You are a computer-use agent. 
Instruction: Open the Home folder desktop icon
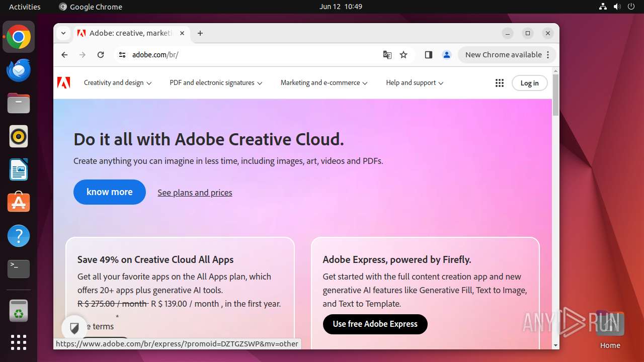(x=610, y=329)
